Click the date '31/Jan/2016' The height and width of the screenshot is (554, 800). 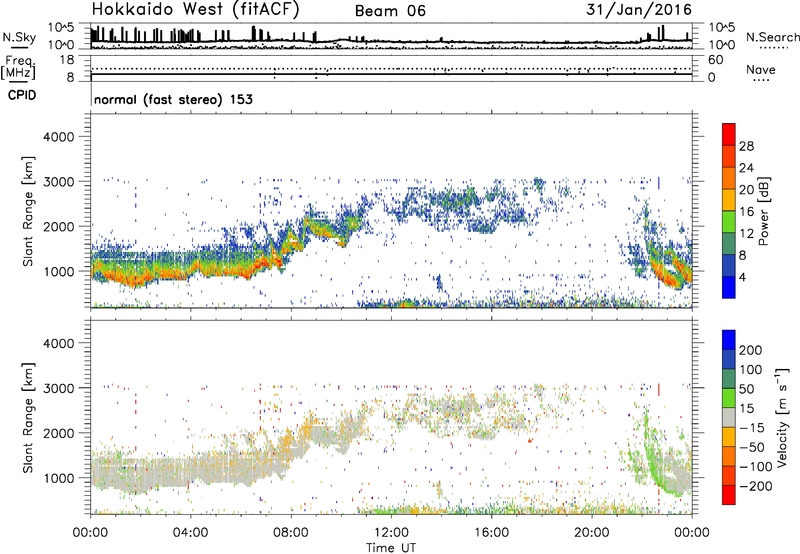639,10
